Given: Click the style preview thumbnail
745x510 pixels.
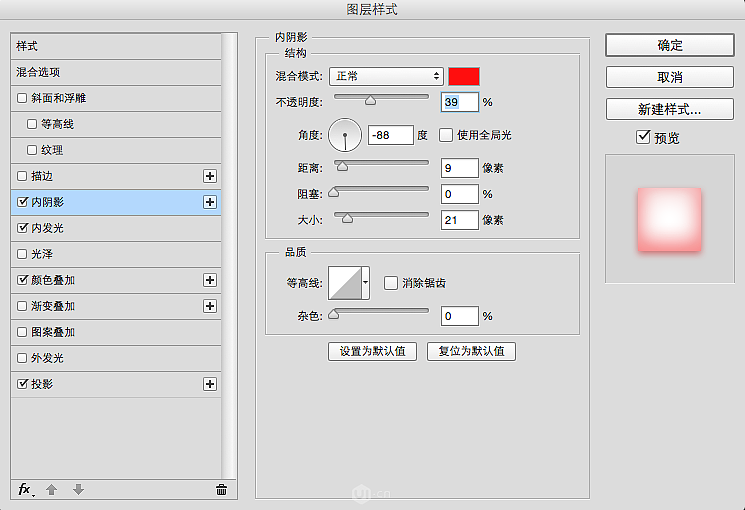Looking at the screenshot, I should 669,219.
